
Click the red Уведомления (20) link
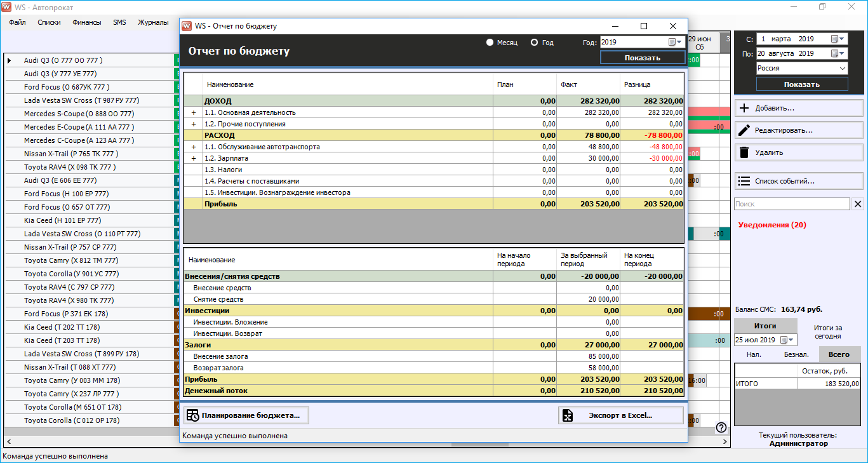tap(772, 225)
